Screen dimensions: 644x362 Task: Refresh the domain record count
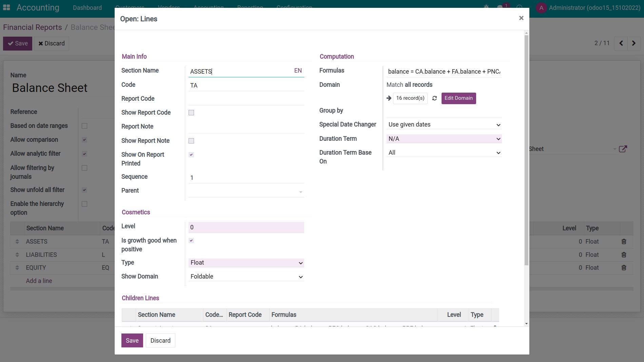pyautogui.click(x=434, y=98)
